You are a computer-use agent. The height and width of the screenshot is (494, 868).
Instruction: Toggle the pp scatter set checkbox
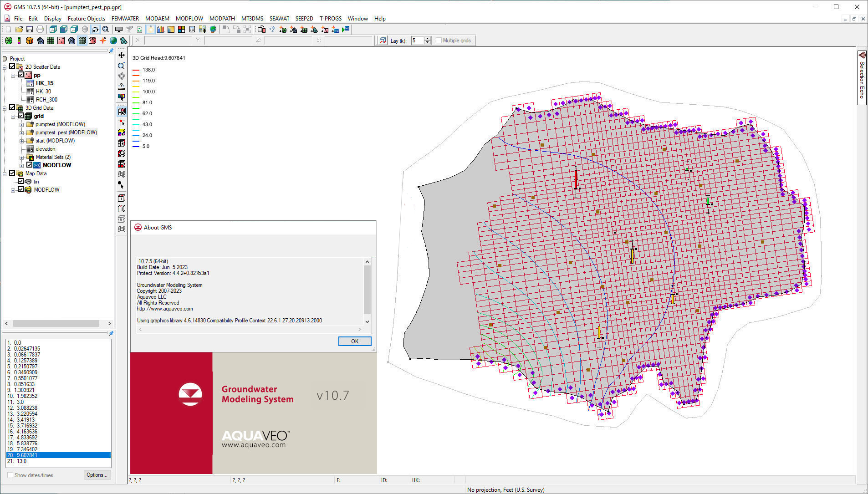click(x=20, y=75)
